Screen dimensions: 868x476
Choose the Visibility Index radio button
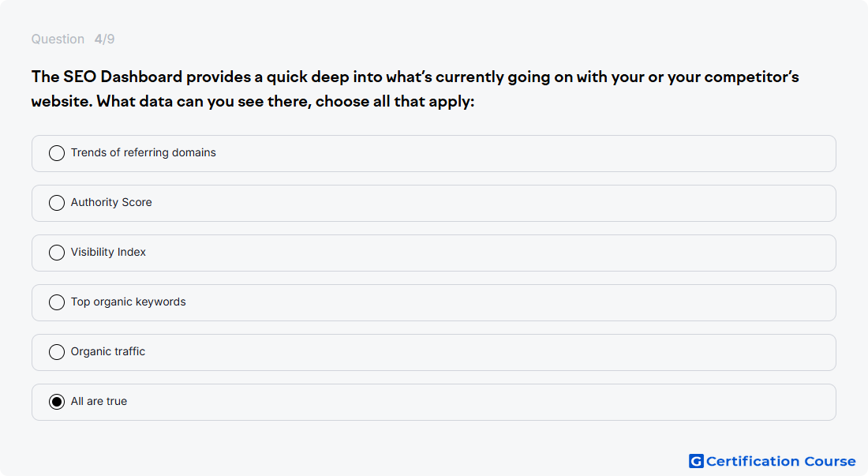coord(57,253)
